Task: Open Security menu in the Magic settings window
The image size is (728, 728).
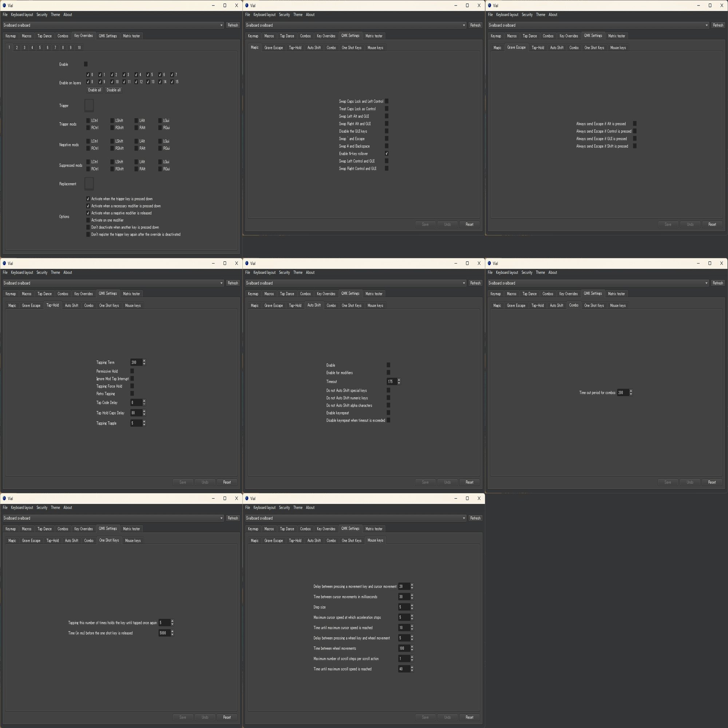Action: coord(284,15)
